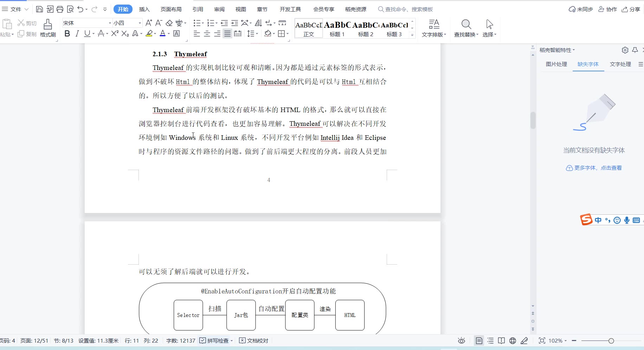Image resolution: width=644 pixels, height=350 pixels.
Task: Click the 更多字体，点击查看 link
Action: [x=594, y=168]
